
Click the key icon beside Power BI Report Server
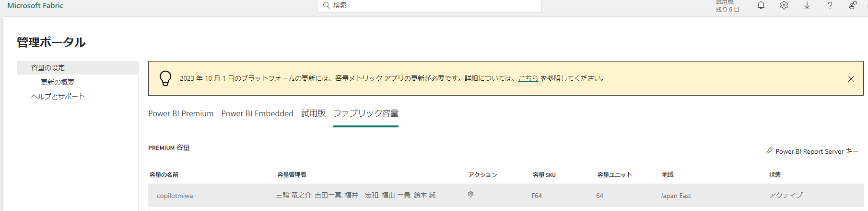click(x=769, y=151)
